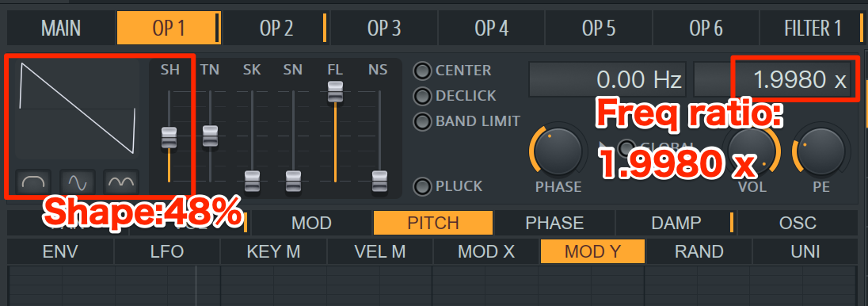868x306 pixels.
Task: Click the SH shape slider handle
Action: click(x=169, y=137)
